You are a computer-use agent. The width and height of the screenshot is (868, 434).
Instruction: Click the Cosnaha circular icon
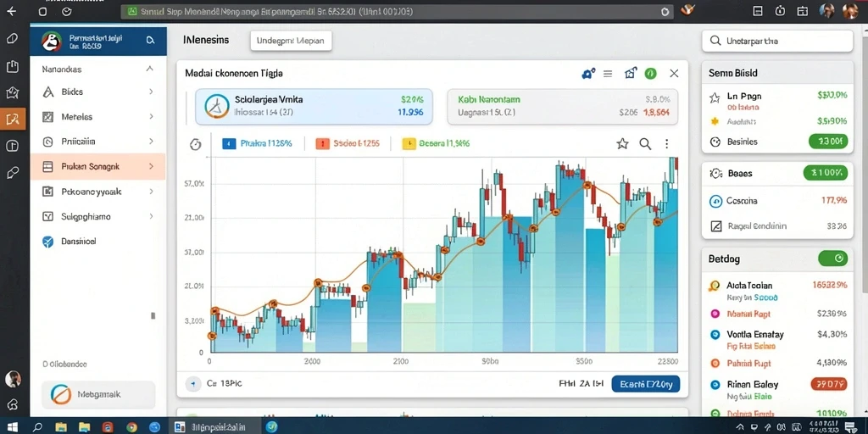pyautogui.click(x=715, y=201)
